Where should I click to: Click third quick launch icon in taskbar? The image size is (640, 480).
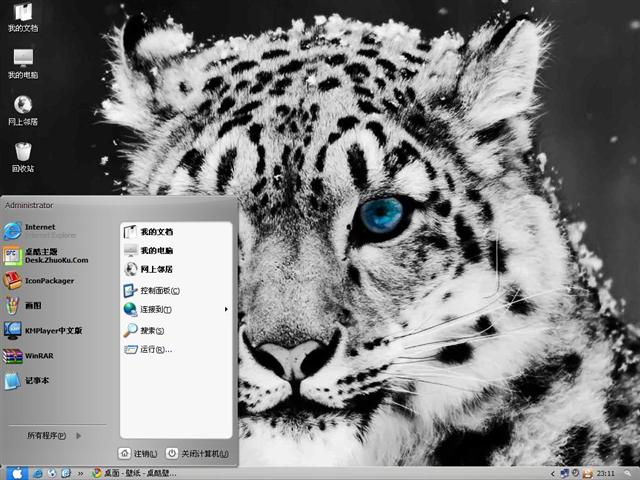point(66,473)
